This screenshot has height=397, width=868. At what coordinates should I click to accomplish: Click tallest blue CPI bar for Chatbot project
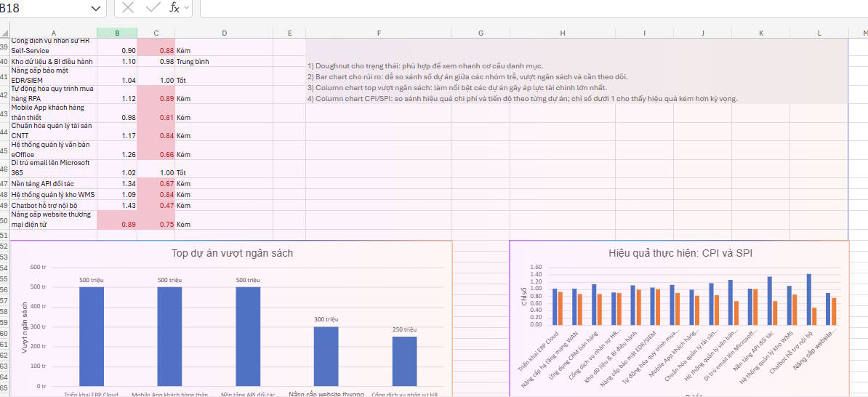(809, 299)
